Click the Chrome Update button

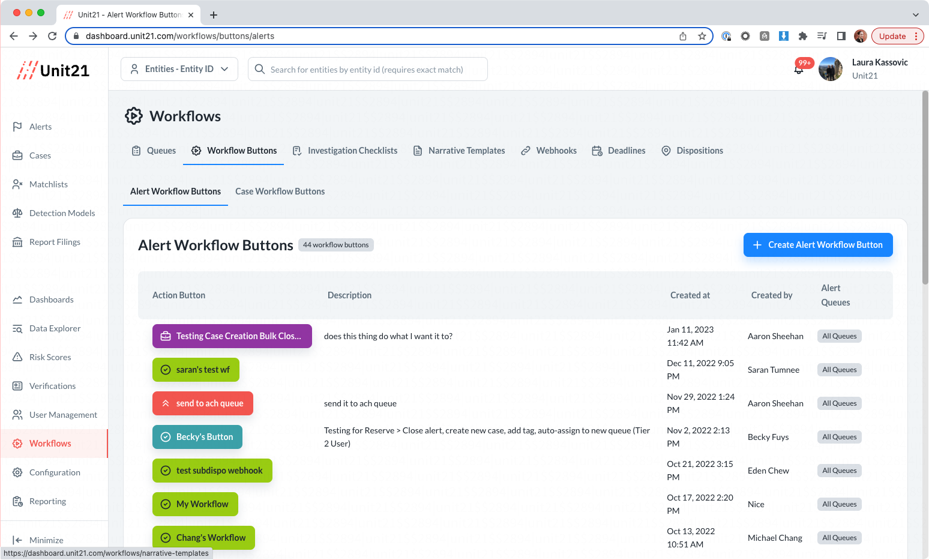coord(892,36)
